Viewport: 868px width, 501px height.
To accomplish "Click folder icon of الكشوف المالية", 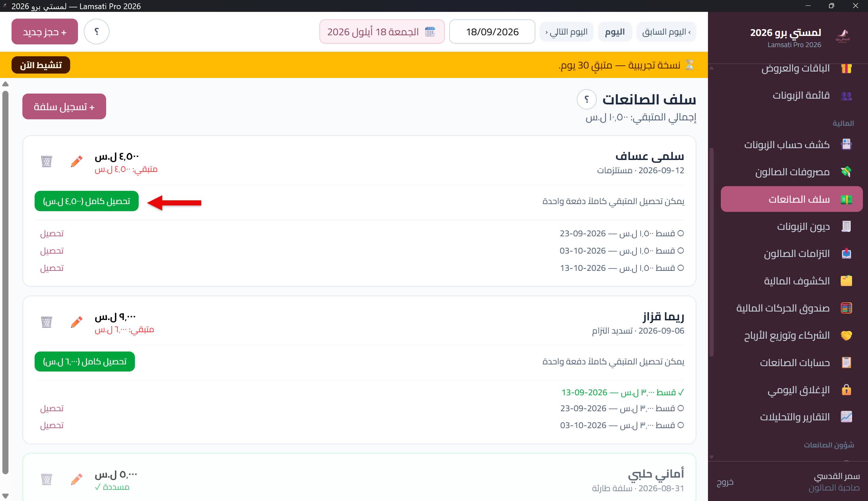I will point(846,281).
